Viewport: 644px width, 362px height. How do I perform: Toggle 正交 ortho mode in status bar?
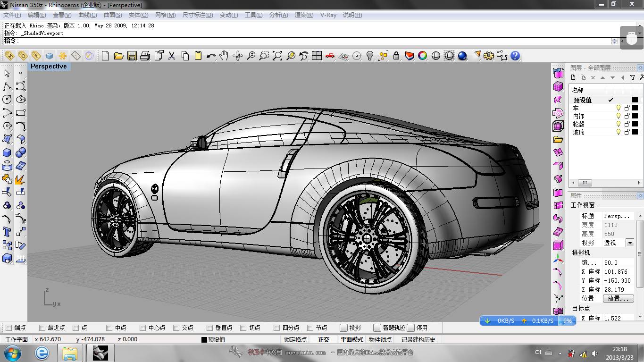pyautogui.click(x=324, y=339)
